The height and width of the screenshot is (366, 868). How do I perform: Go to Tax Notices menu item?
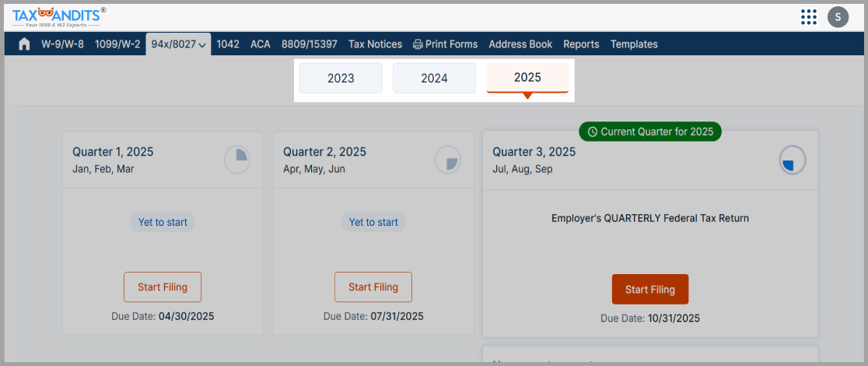click(375, 44)
